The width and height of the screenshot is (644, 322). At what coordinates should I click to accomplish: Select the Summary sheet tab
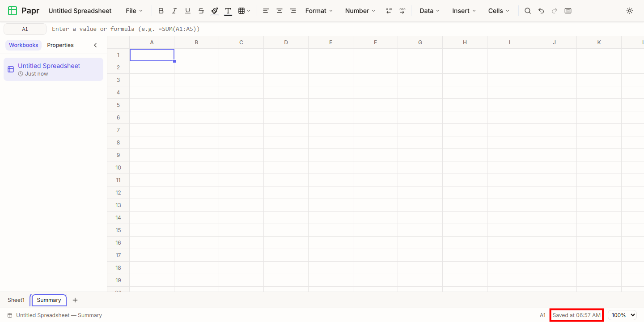coord(49,300)
